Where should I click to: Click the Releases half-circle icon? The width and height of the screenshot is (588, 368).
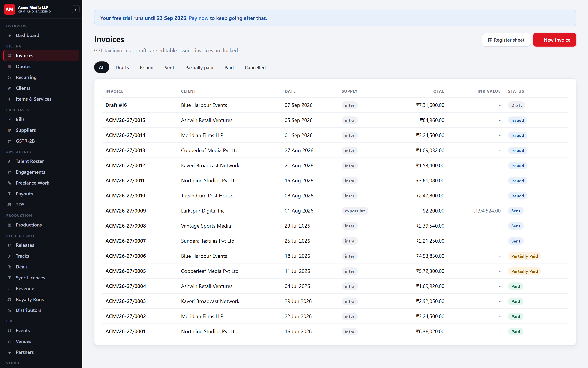click(x=9, y=245)
